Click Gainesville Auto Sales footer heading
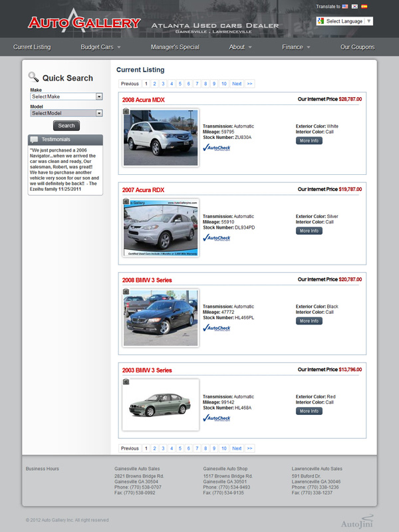 pyautogui.click(x=137, y=469)
